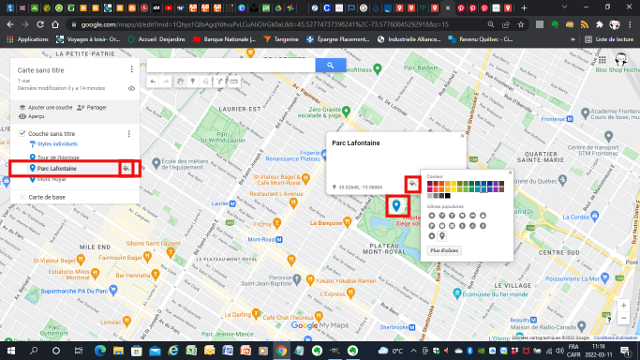This screenshot has height=360, width=640.
Task: Select the default pin marker icon
Action: click(442, 236)
